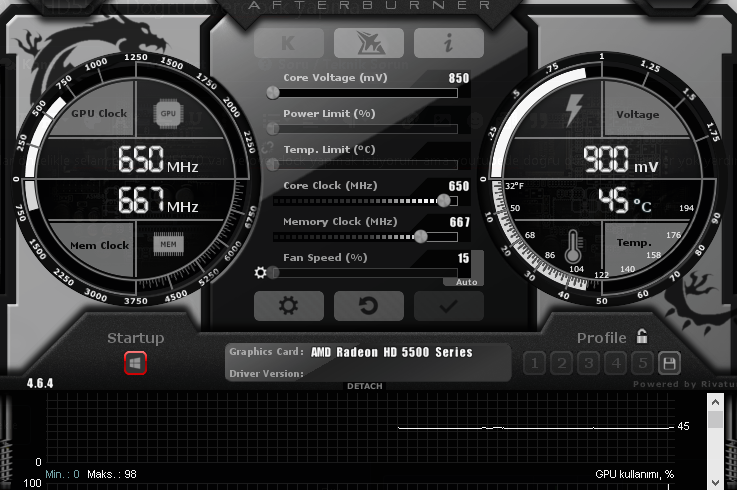This screenshot has width=737, height=490.
Task: Open the information i button
Action: click(x=448, y=43)
